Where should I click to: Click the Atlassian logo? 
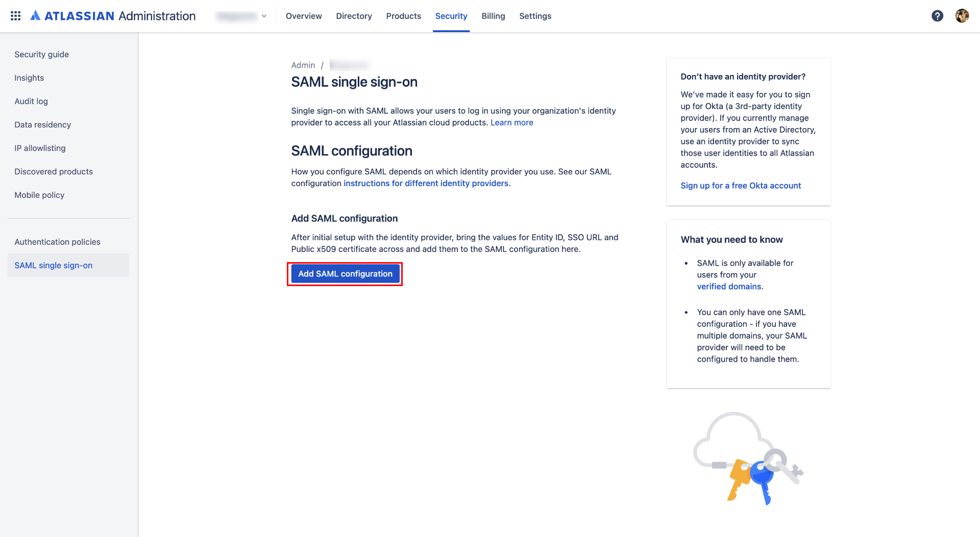click(x=72, y=16)
